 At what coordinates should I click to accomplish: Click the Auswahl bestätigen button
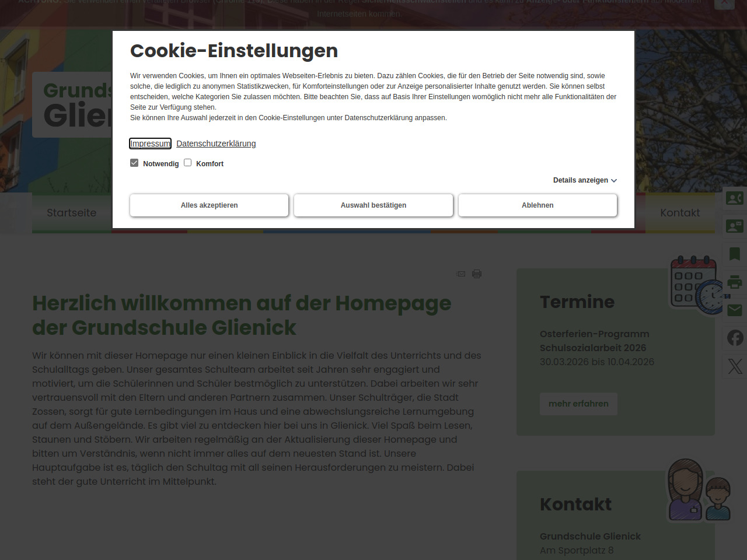coord(373,205)
